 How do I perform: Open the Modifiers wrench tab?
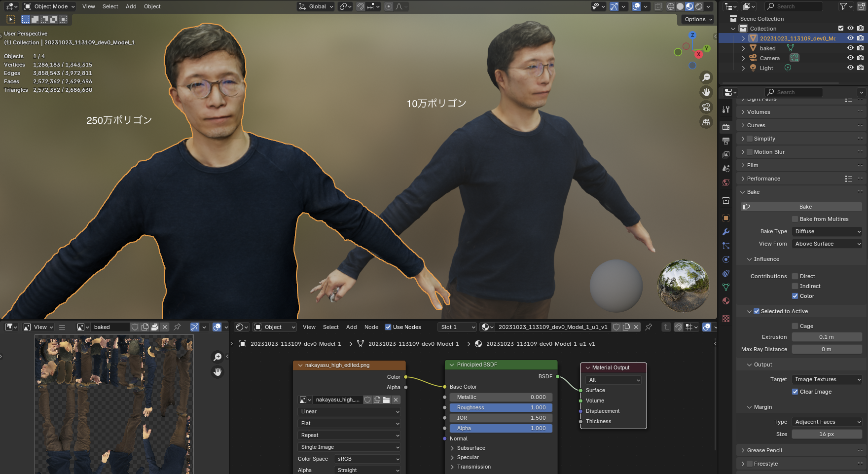click(x=726, y=232)
